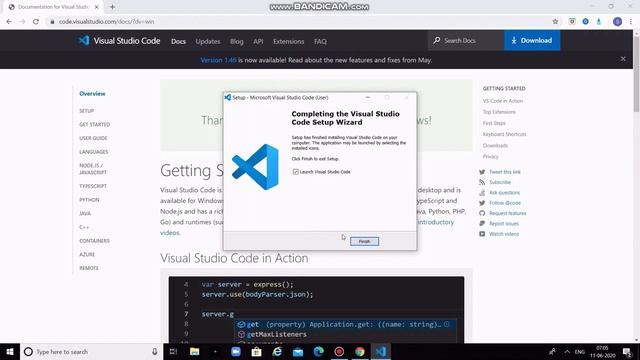
Task: Open the CONTAINERS sidebar section
Action: tap(94, 241)
